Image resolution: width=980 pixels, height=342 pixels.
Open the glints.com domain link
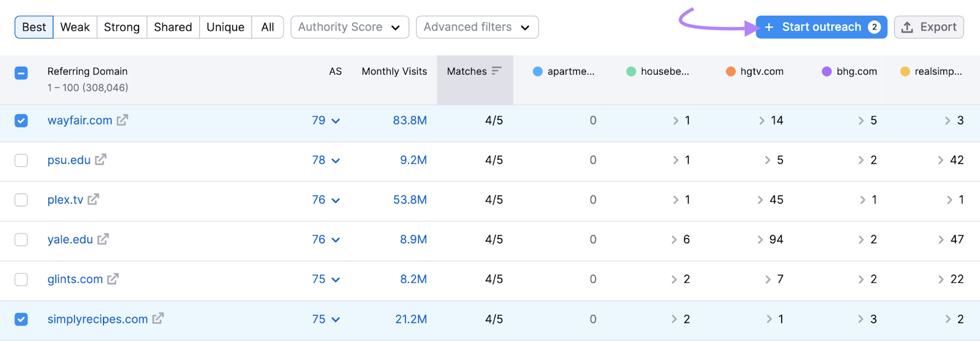tap(75, 279)
